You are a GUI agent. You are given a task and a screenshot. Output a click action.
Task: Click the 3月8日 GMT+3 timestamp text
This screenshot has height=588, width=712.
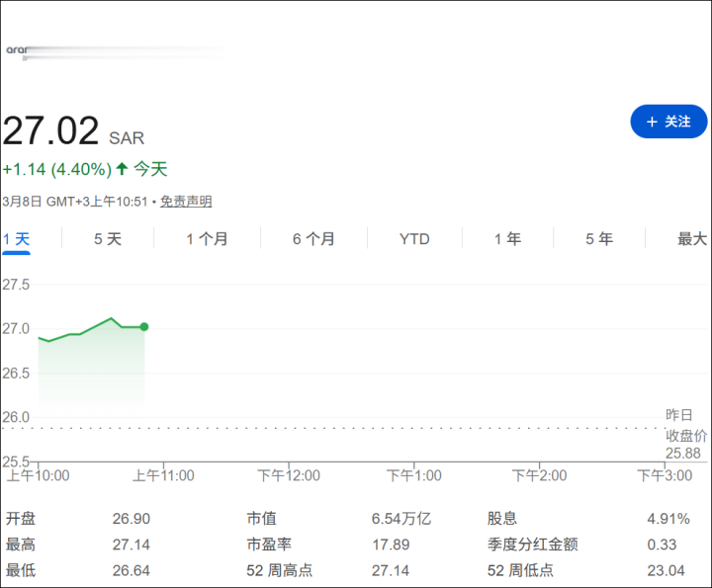[x=75, y=202]
